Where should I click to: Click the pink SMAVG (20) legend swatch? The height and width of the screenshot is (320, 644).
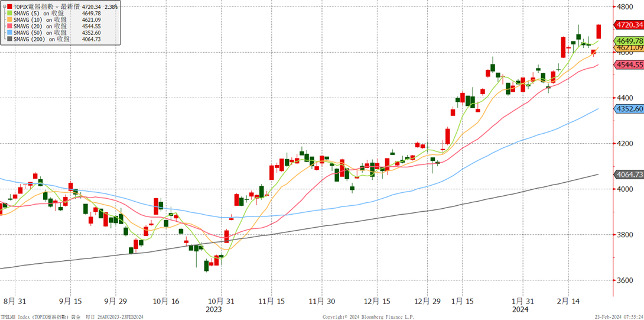pos(10,26)
